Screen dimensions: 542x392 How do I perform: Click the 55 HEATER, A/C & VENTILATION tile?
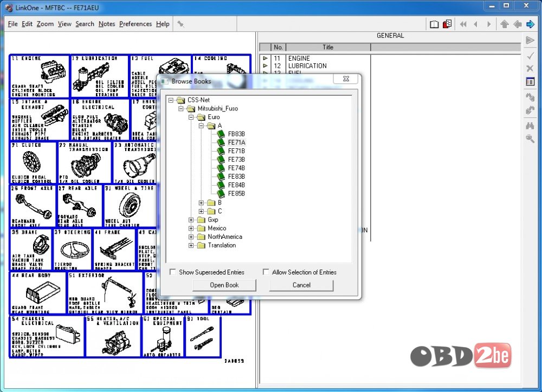pos(113,336)
